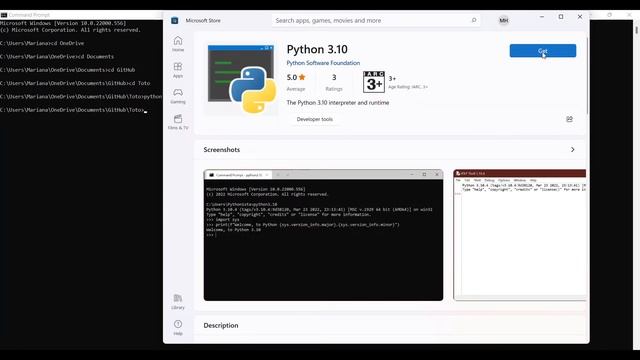The image size is (640, 360).
Task: Open the MH user profile avatar
Action: click(504, 20)
